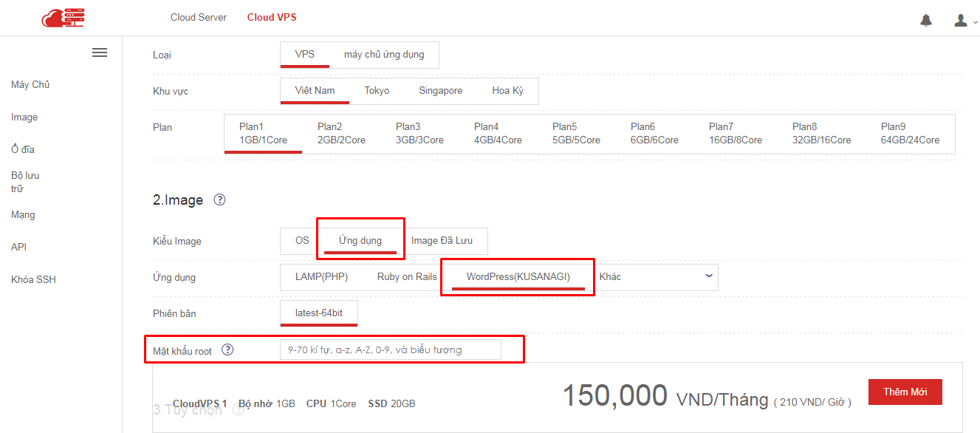Image resolution: width=980 pixels, height=433 pixels.
Task: Choose the Singapore region
Action: pos(441,90)
